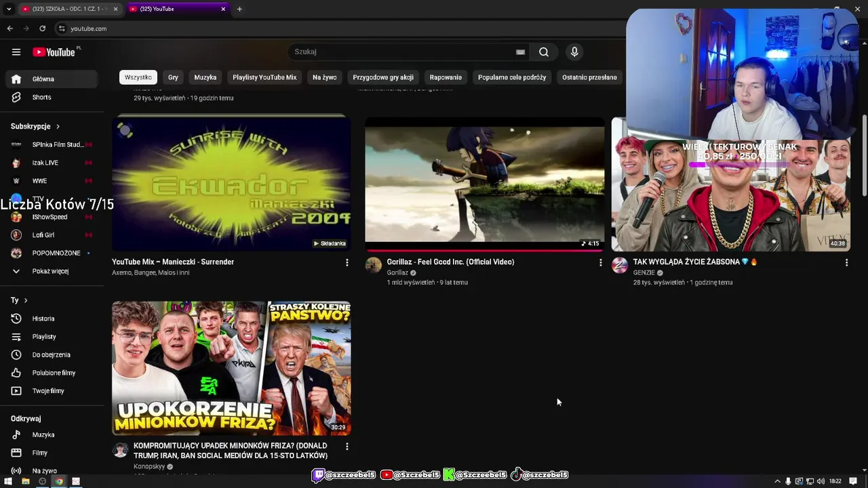This screenshot has width=868, height=488.
Task: Open more options for Żabsona video
Action: pyautogui.click(x=846, y=262)
